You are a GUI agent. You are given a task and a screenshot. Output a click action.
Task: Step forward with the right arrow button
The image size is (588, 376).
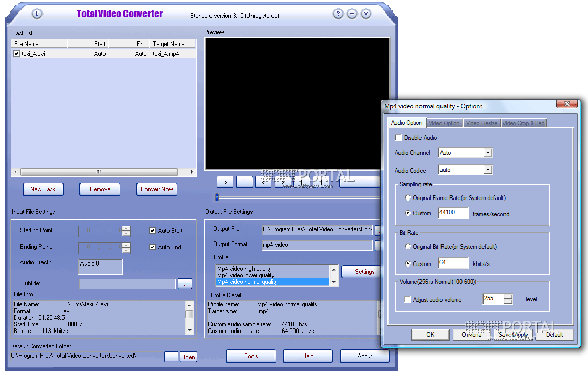click(283, 182)
